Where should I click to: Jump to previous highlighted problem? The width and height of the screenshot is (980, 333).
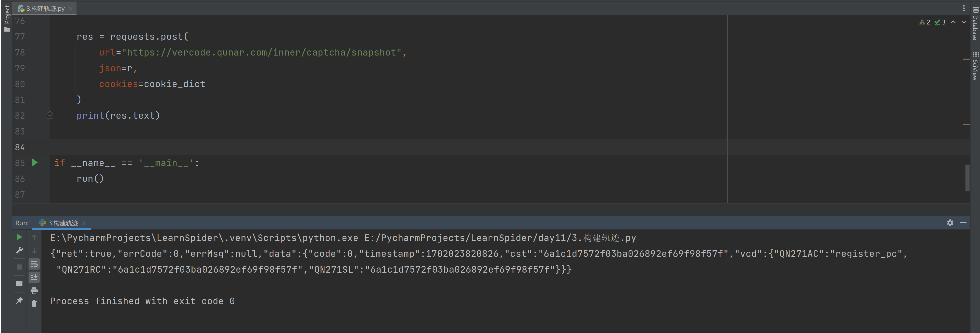pos(953,22)
